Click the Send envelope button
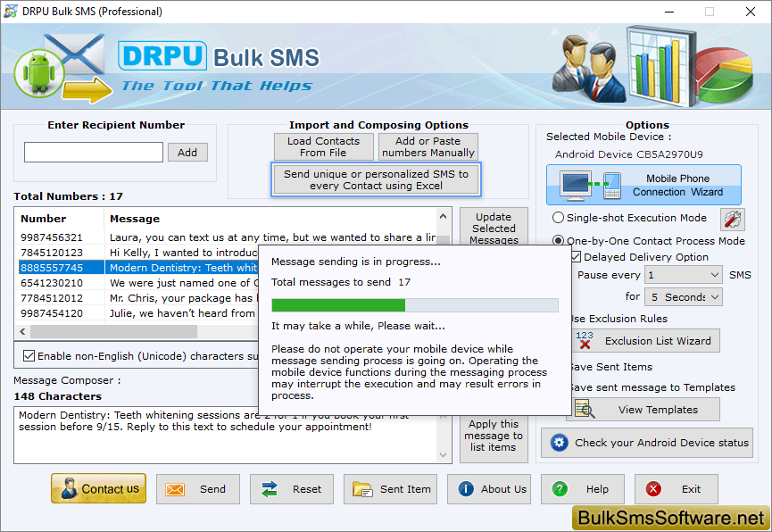 pos(198,489)
